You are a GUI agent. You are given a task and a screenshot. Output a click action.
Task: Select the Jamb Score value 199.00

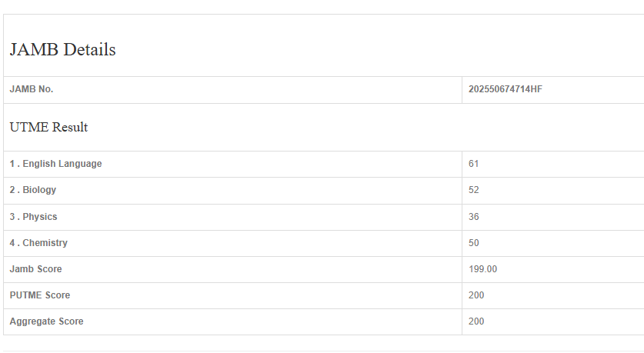pyautogui.click(x=483, y=269)
